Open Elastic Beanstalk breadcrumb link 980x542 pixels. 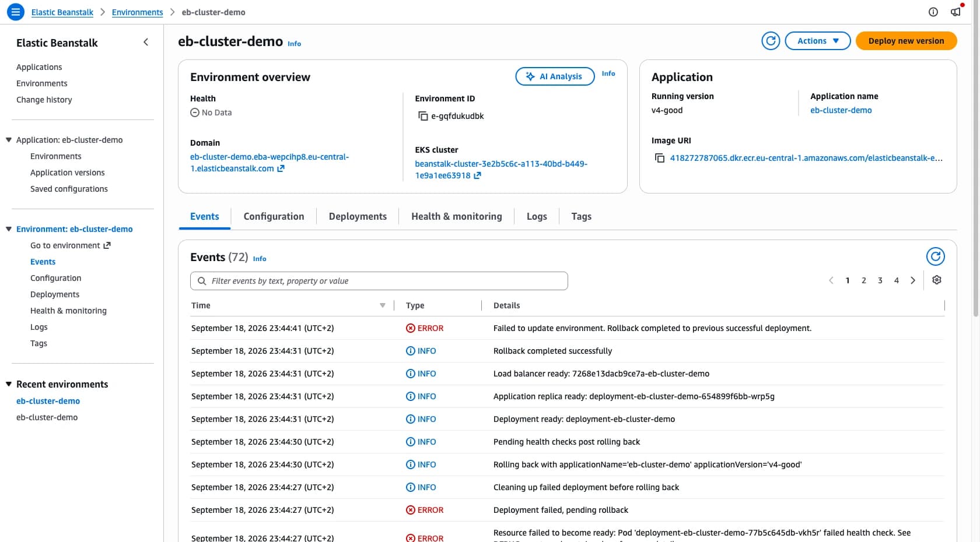[x=62, y=12]
